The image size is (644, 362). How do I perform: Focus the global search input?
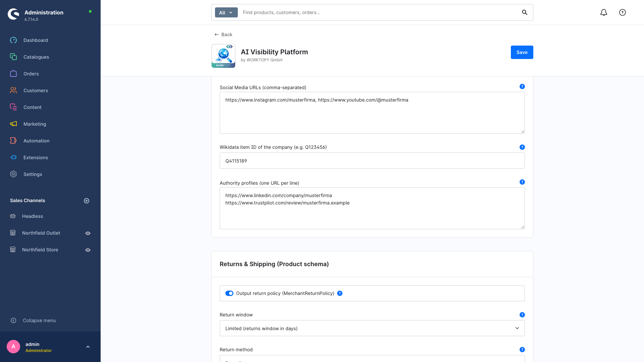(379, 12)
